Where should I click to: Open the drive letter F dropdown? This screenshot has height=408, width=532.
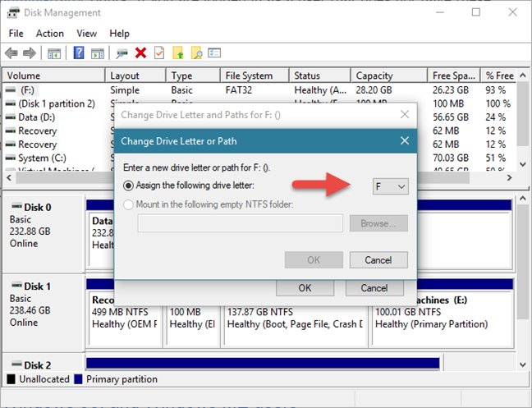pos(391,186)
